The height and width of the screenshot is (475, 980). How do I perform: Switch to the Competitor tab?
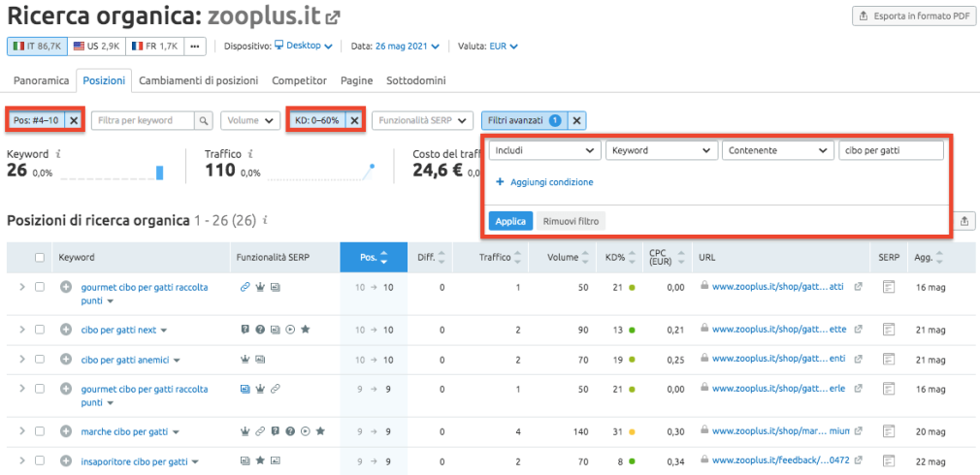click(x=299, y=80)
